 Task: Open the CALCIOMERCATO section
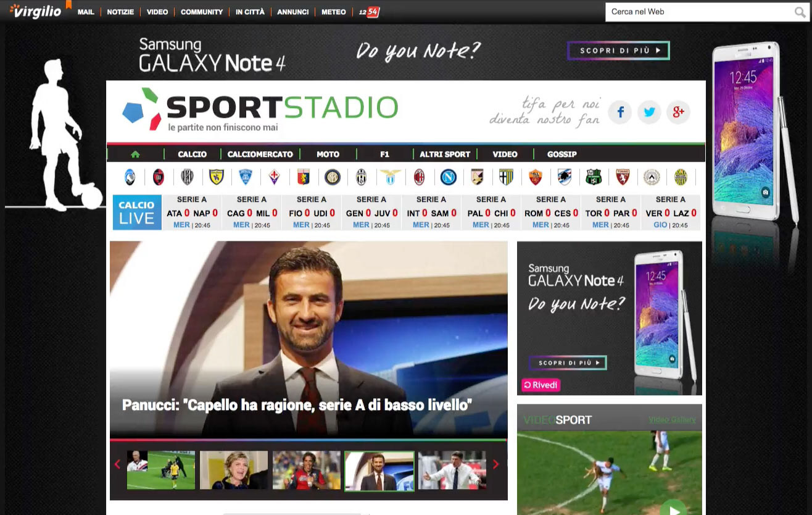point(260,154)
